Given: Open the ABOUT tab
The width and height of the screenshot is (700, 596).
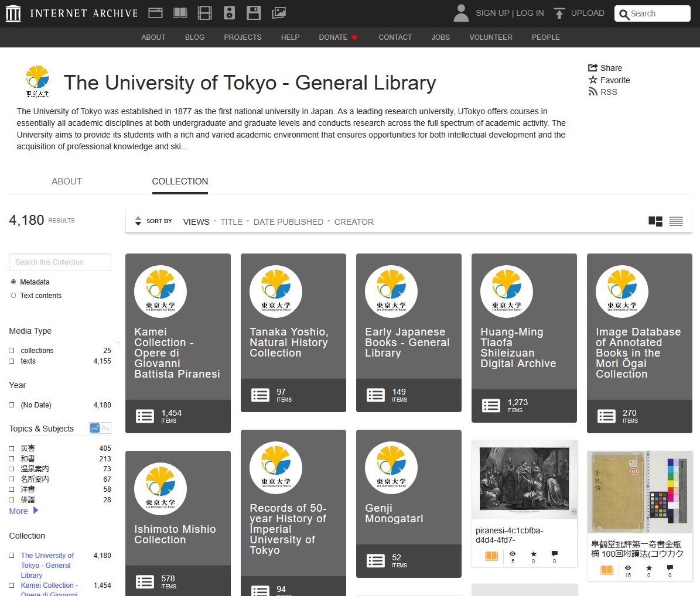Looking at the screenshot, I should point(67,181).
